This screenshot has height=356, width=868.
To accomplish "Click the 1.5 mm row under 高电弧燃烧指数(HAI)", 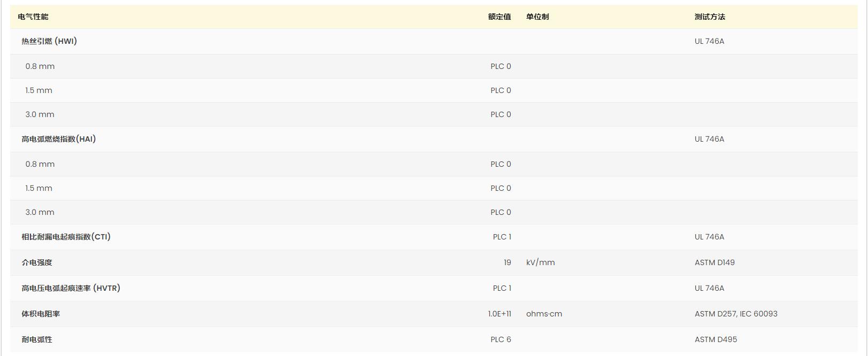I will coord(39,188).
